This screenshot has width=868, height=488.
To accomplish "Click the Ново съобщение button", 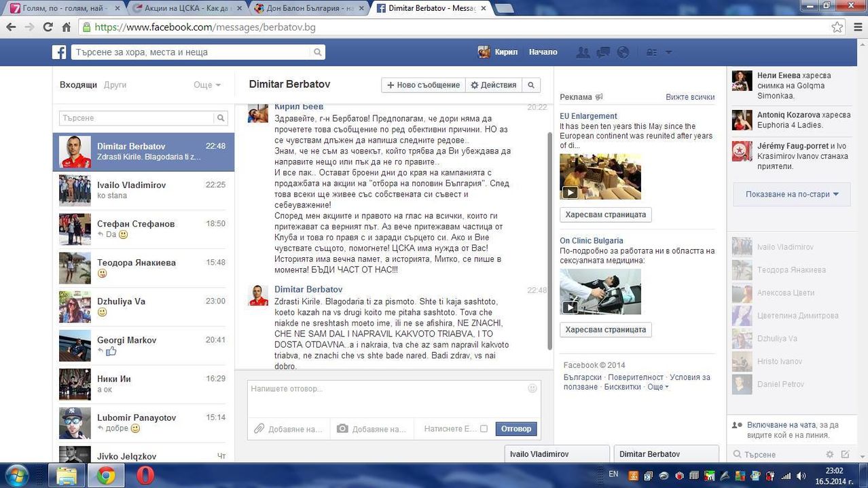I will 423,85.
